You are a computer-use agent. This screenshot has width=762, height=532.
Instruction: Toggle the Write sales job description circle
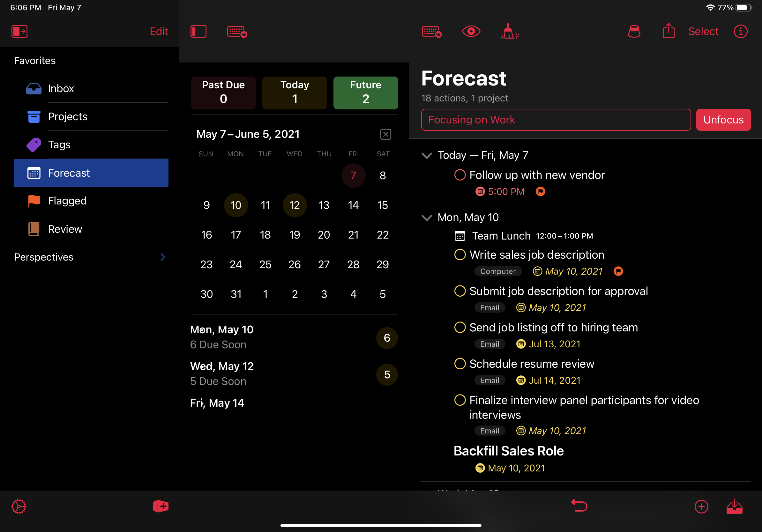coord(460,255)
